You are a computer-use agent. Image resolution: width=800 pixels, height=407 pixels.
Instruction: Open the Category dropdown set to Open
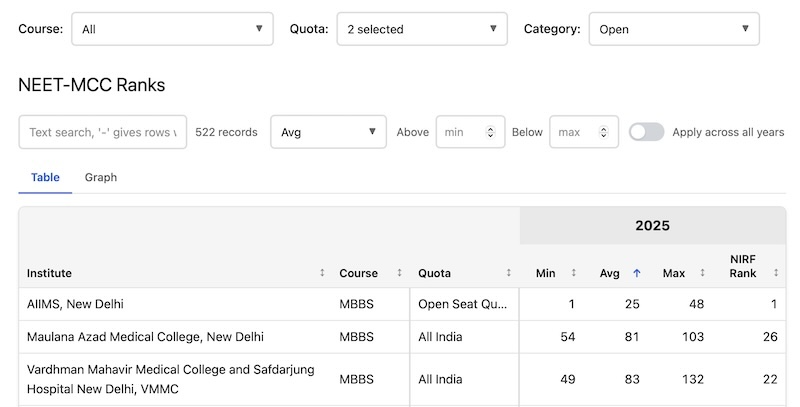tap(674, 29)
